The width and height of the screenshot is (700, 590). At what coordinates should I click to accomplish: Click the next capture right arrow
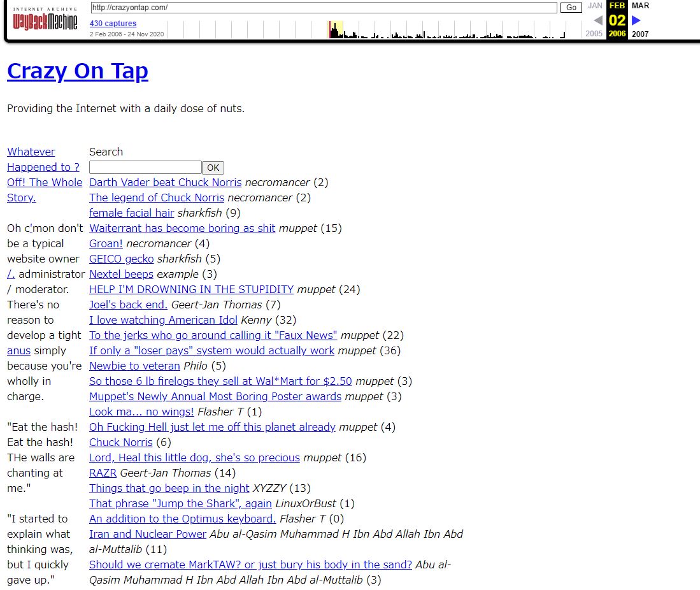636,20
